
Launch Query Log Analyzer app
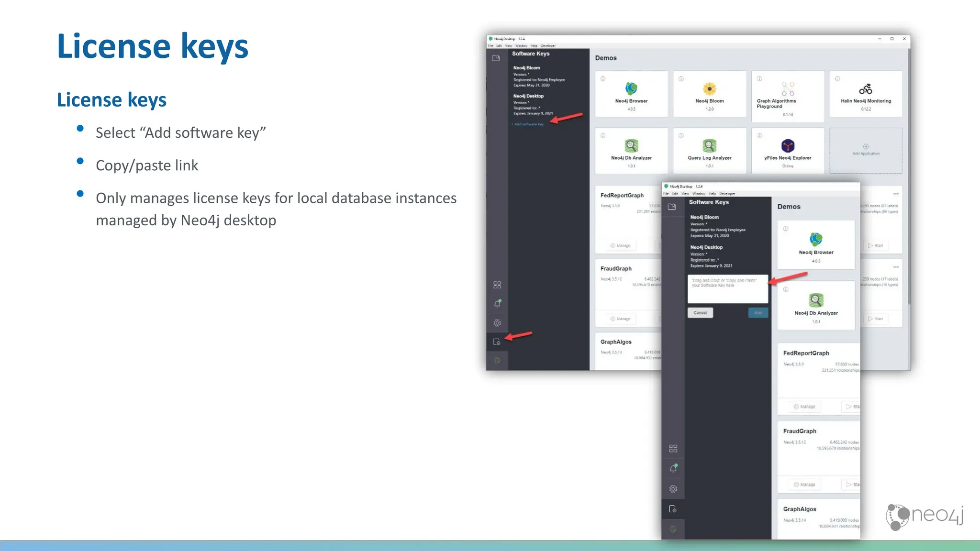click(x=710, y=151)
